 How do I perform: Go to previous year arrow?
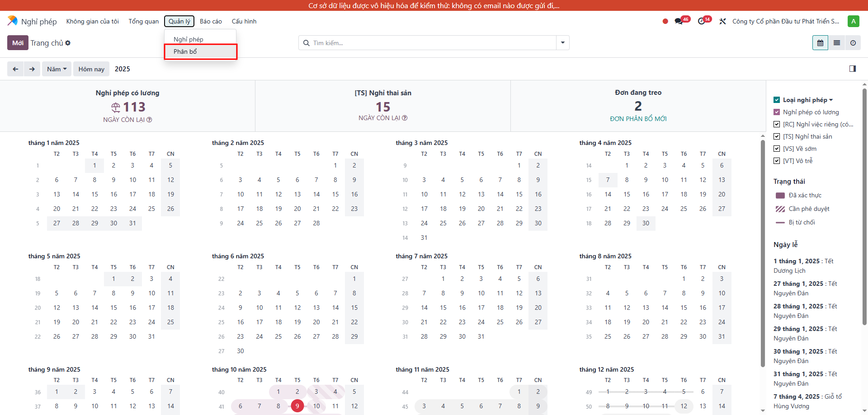pos(15,69)
